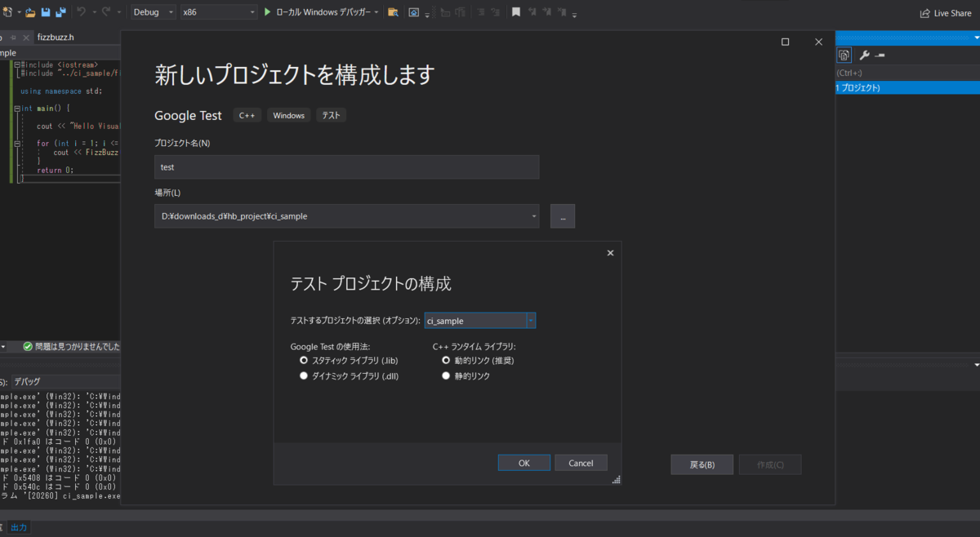Select 動的リンク (推奨) radio button

click(446, 360)
